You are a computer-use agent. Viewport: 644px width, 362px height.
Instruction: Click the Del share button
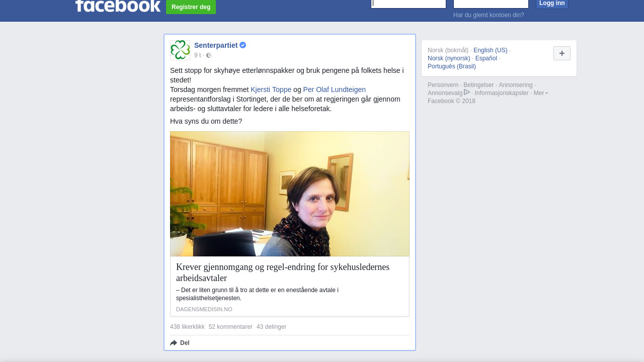point(180,343)
